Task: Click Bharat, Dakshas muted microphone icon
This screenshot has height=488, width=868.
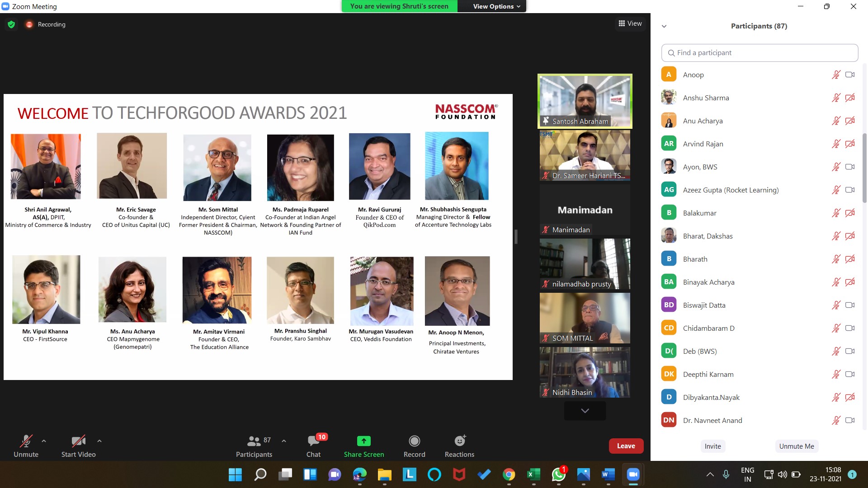Action: point(836,236)
